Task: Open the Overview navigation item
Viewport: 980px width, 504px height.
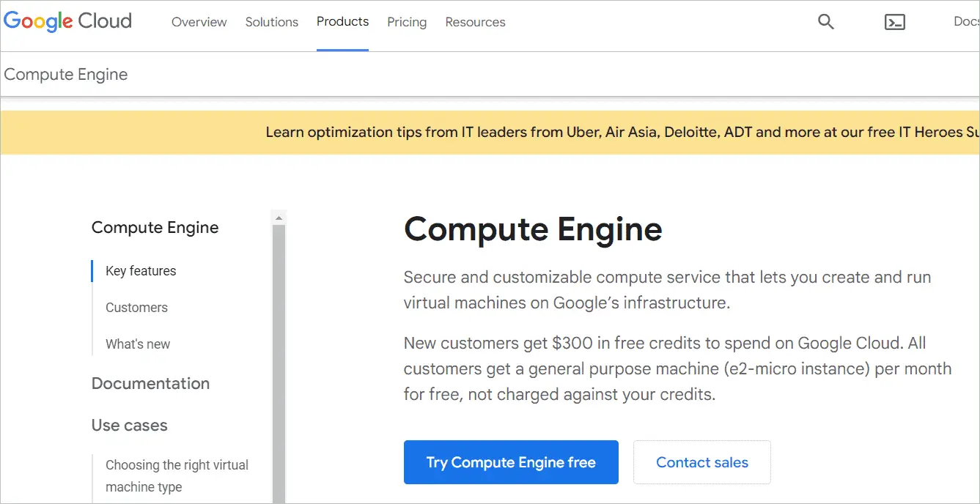Action: pyautogui.click(x=199, y=22)
